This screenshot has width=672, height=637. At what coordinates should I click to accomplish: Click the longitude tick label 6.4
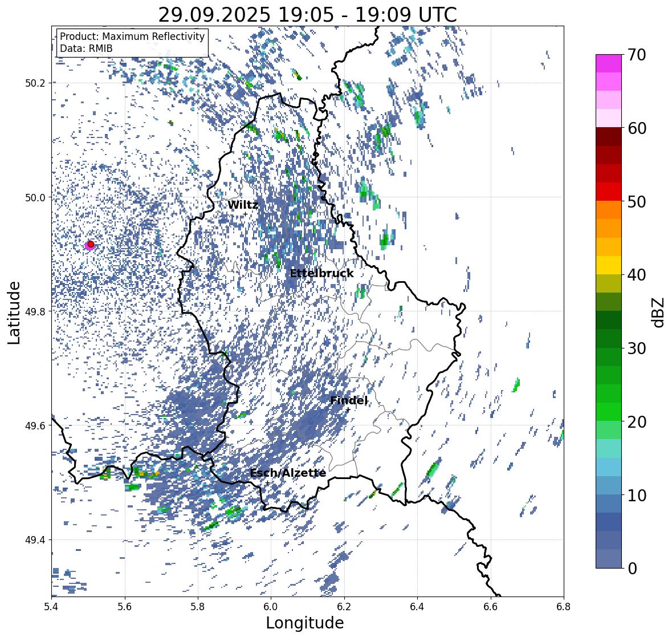[x=417, y=607]
